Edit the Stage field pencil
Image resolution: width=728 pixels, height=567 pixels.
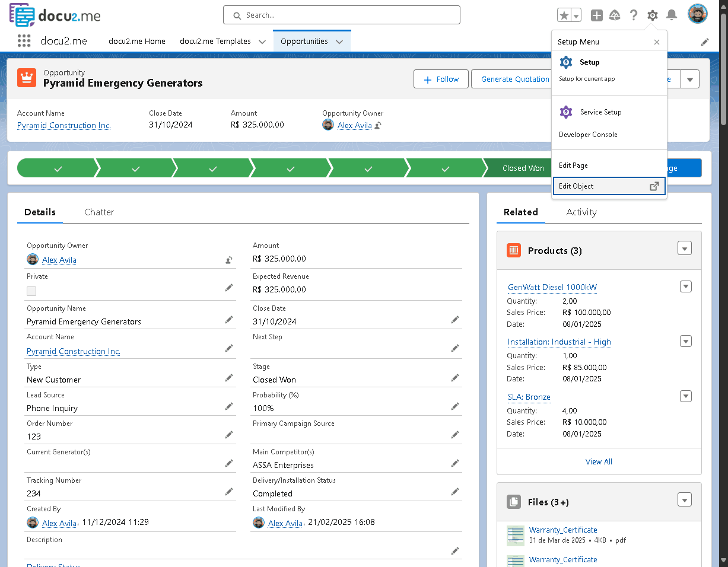[x=455, y=378]
